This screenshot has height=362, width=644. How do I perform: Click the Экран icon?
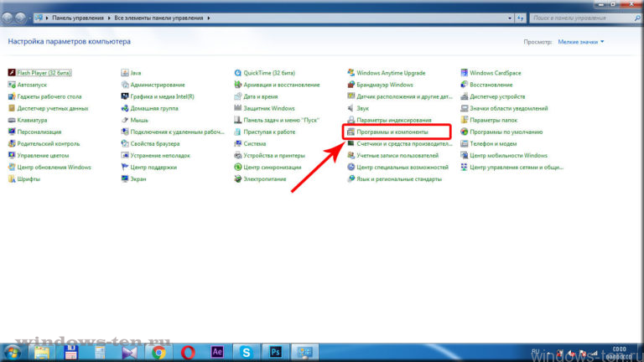coord(125,179)
